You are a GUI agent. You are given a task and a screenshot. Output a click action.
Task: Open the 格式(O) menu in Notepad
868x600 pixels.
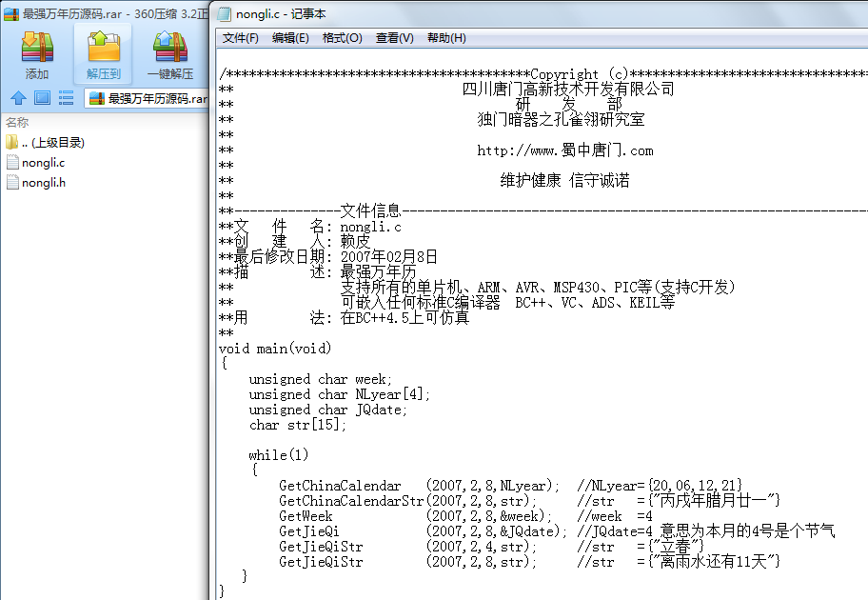(342, 38)
